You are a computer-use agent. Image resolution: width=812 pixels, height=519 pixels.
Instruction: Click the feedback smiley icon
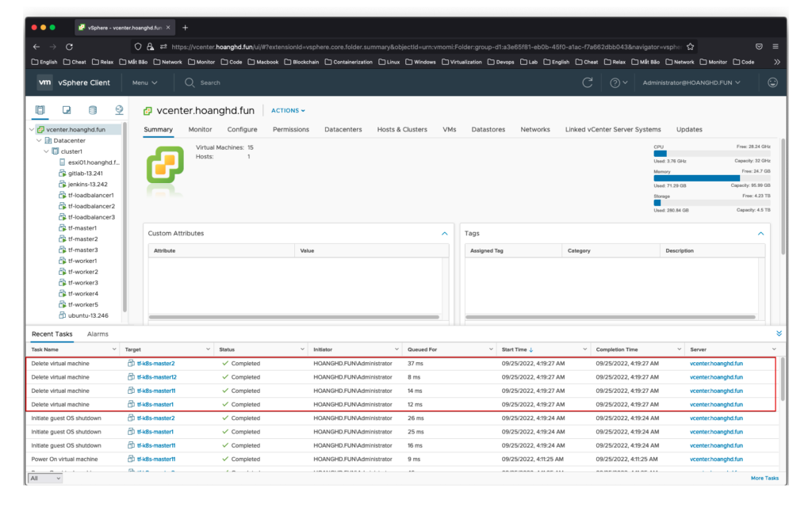pos(772,82)
